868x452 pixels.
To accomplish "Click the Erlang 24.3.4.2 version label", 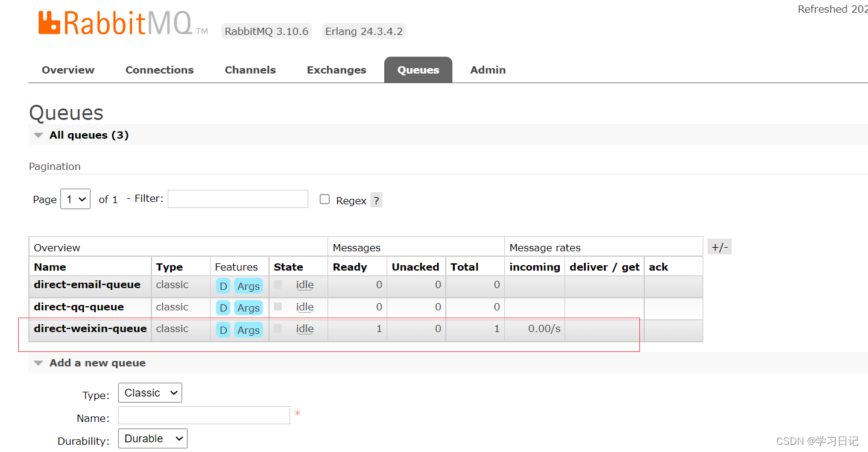I will pyautogui.click(x=364, y=31).
